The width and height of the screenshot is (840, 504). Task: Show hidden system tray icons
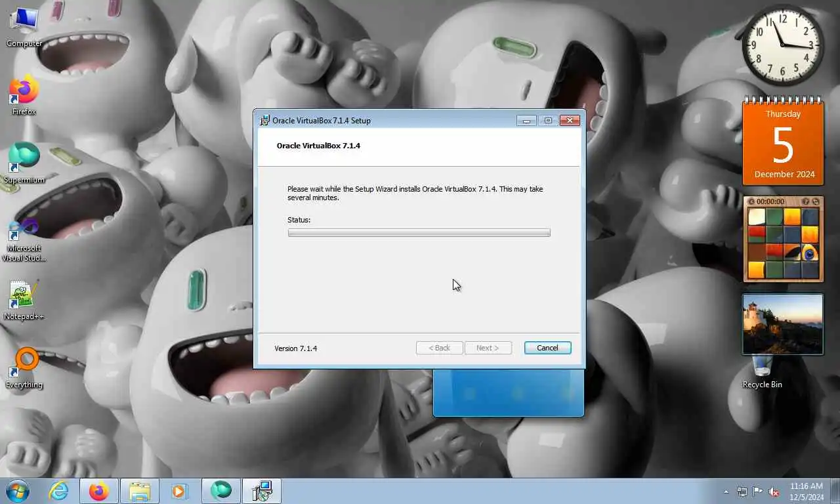[726, 492]
